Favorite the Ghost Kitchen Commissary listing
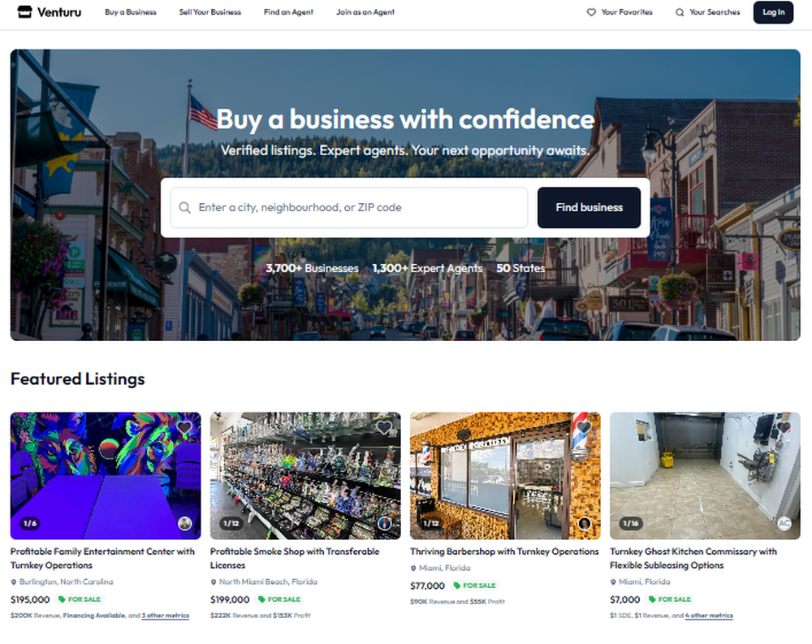Viewport: 812px width, 644px height. 784,427
